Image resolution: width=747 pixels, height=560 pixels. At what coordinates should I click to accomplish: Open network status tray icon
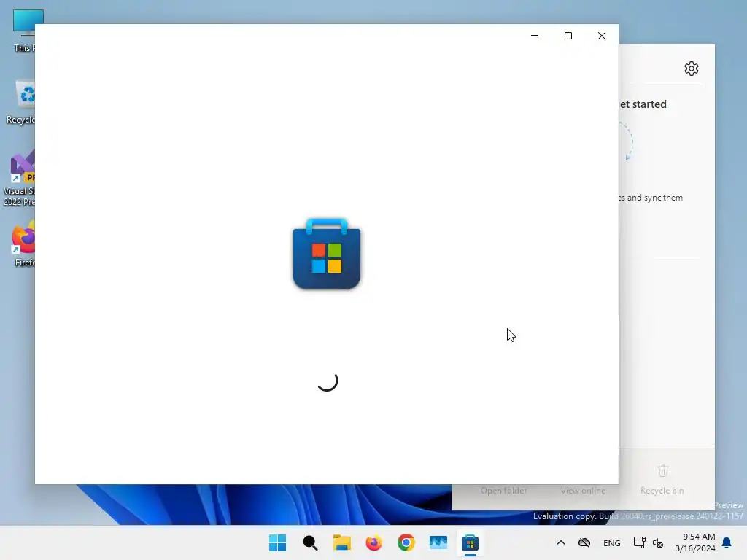[639, 542]
